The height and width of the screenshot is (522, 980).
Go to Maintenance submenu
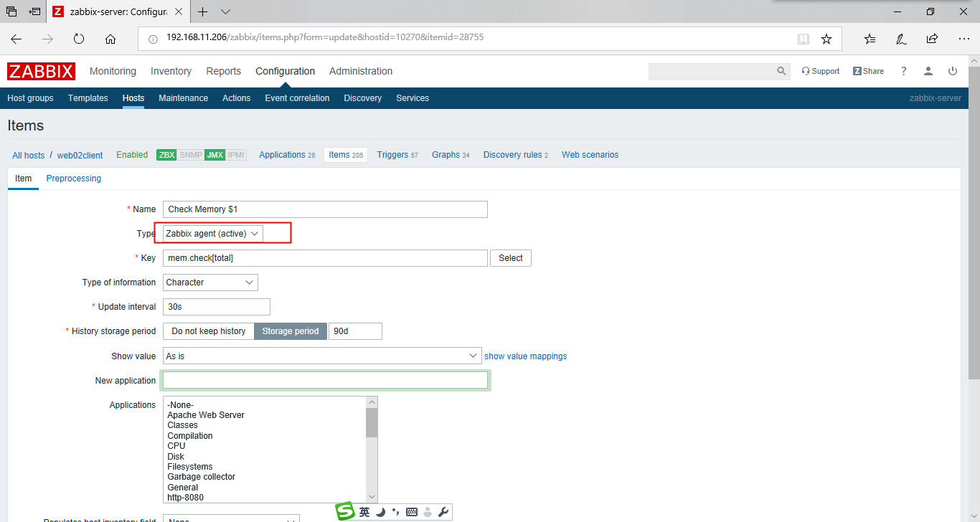pos(183,98)
